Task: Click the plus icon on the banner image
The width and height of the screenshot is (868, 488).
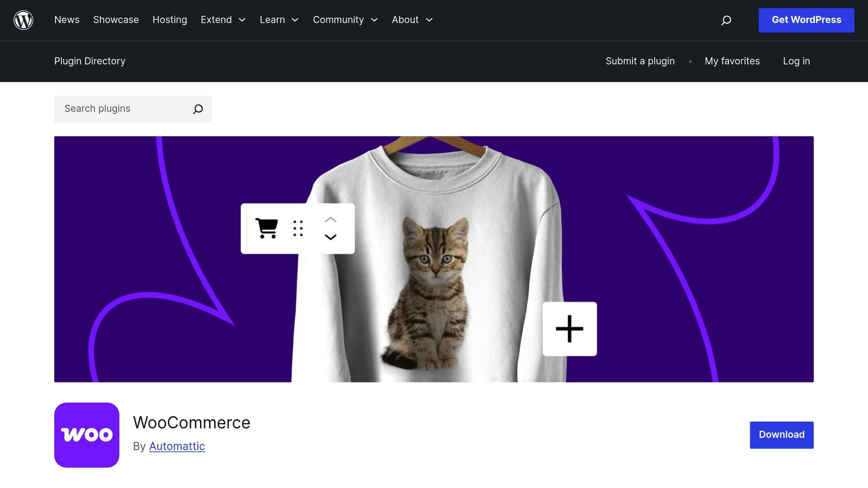Action: 569,329
